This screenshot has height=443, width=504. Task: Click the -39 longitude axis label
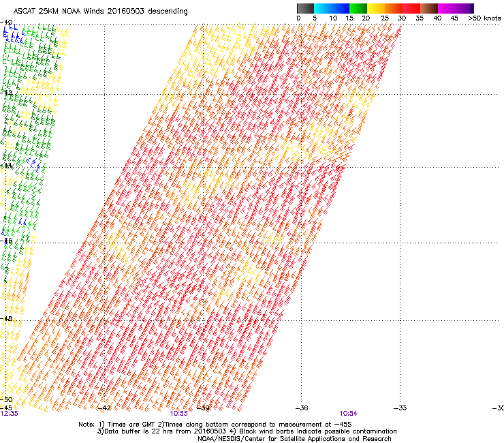click(203, 408)
